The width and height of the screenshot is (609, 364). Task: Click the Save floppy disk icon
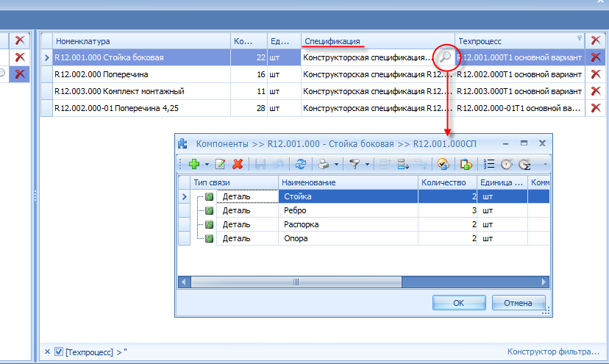(260, 164)
